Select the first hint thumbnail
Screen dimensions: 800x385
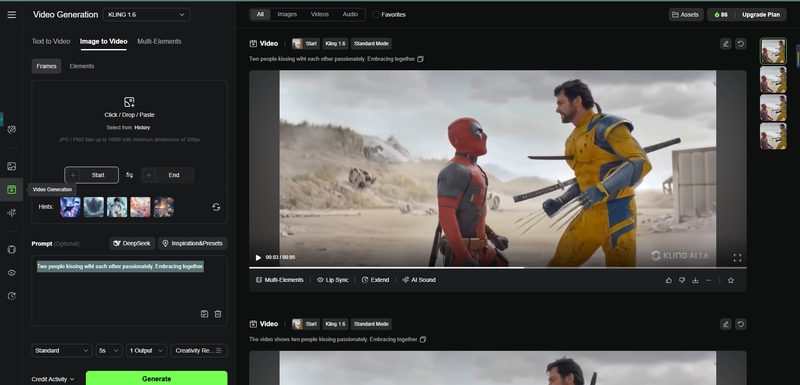coord(70,208)
